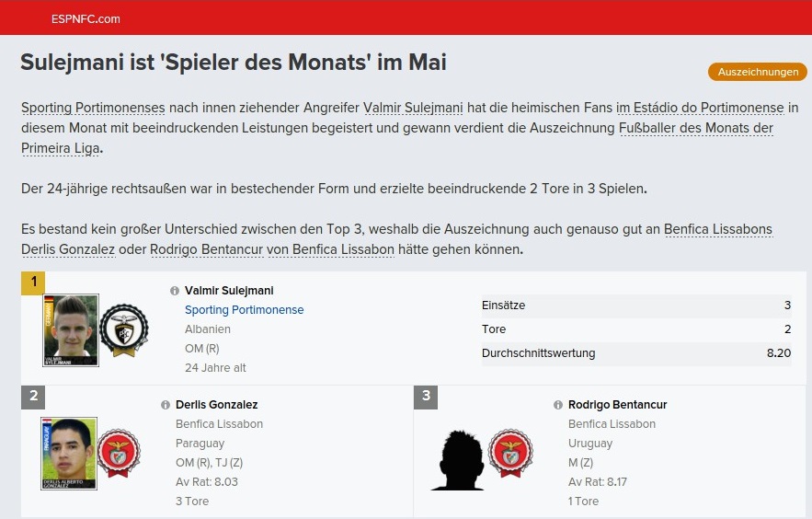The image size is (812, 519).
Task: Open Sporting Portimonense link in first-place card
Action: point(244,310)
